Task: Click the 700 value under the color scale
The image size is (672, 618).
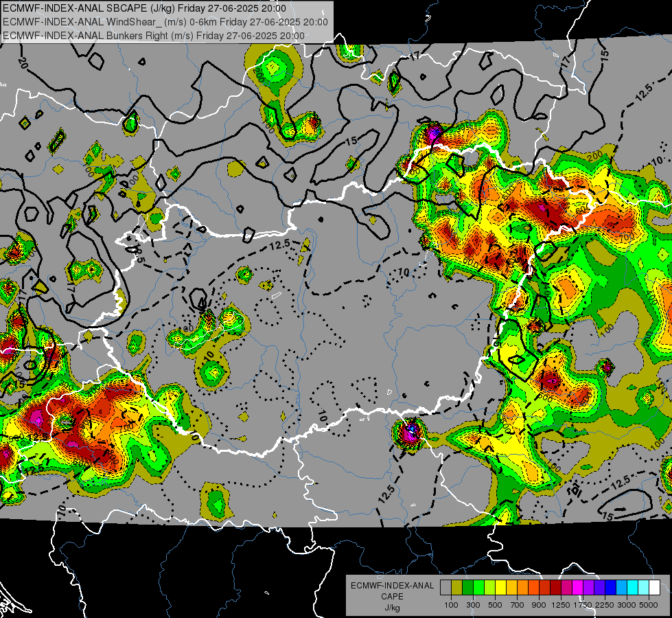Action: point(518,605)
